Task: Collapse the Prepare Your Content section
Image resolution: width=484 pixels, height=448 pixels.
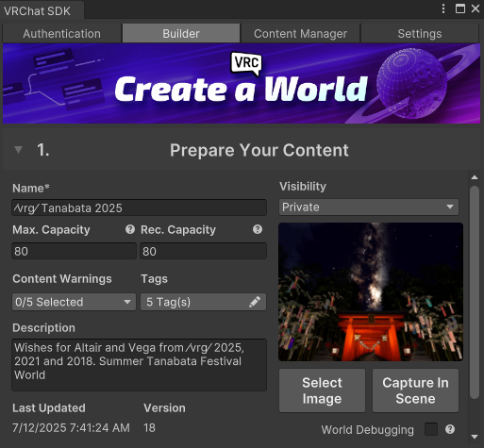Action: click(x=19, y=150)
